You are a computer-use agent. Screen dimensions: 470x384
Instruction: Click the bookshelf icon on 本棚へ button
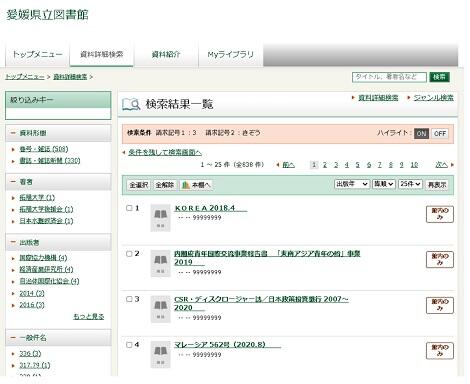click(185, 185)
